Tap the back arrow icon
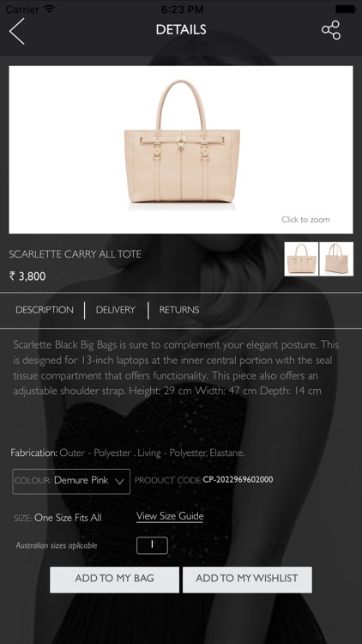362x644 pixels. point(17,31)
